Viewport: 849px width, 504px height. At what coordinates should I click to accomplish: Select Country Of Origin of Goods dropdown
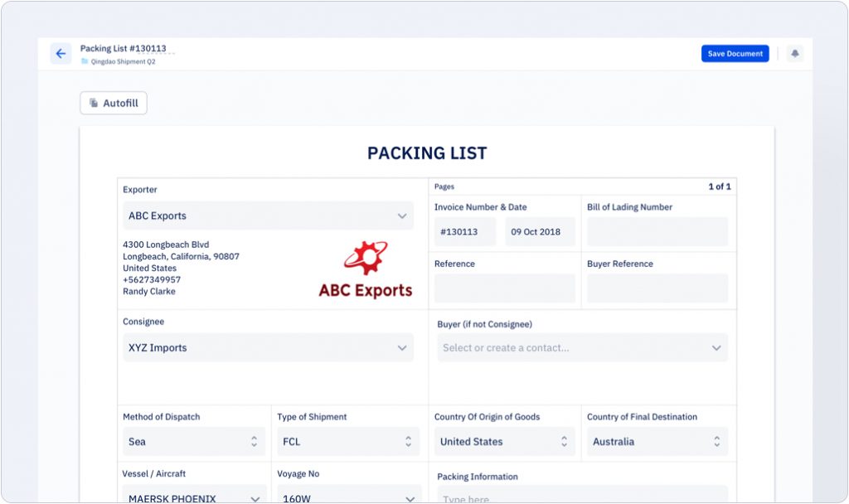505,441
